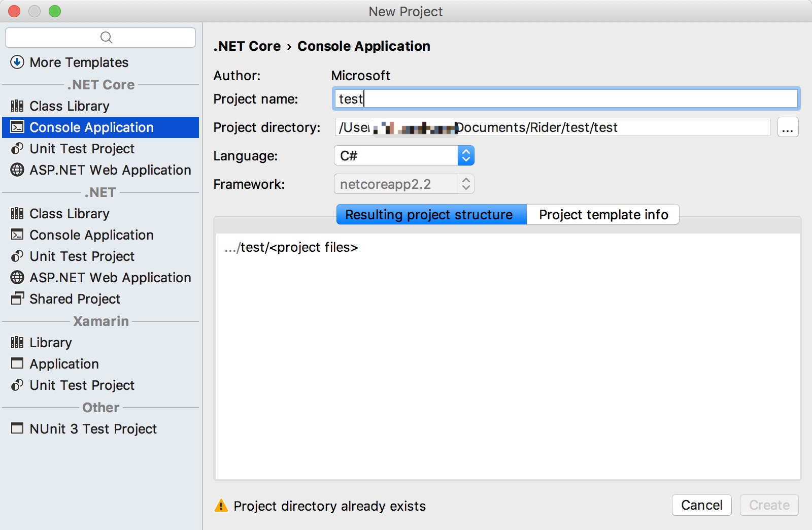Select Xamarin Unit Test Project template
812x530 pixels.
pos(82,385)
